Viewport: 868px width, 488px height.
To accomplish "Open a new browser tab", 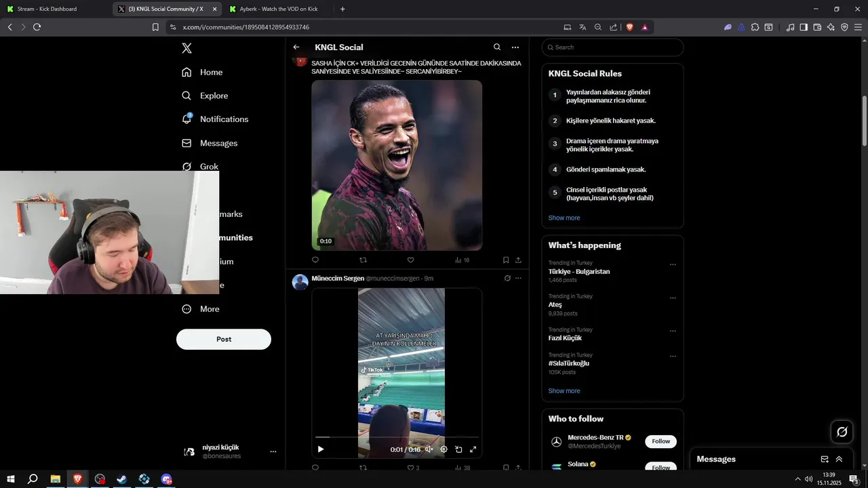I will coord(342,9).
